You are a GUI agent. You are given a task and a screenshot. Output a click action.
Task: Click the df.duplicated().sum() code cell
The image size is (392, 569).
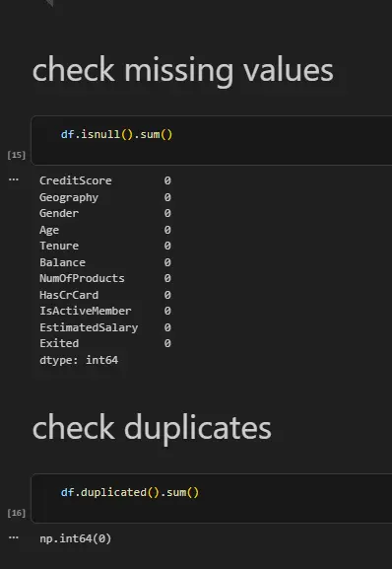[212, 498]
